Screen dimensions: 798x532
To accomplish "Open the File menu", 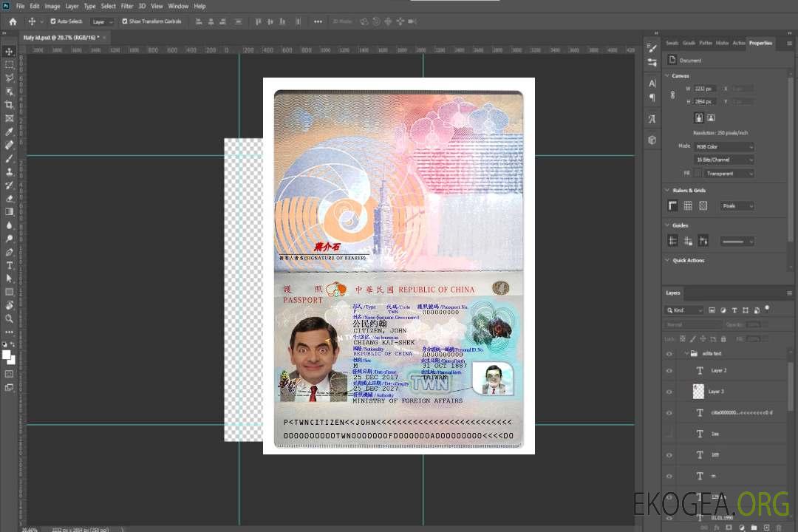I will click(21, 6).
